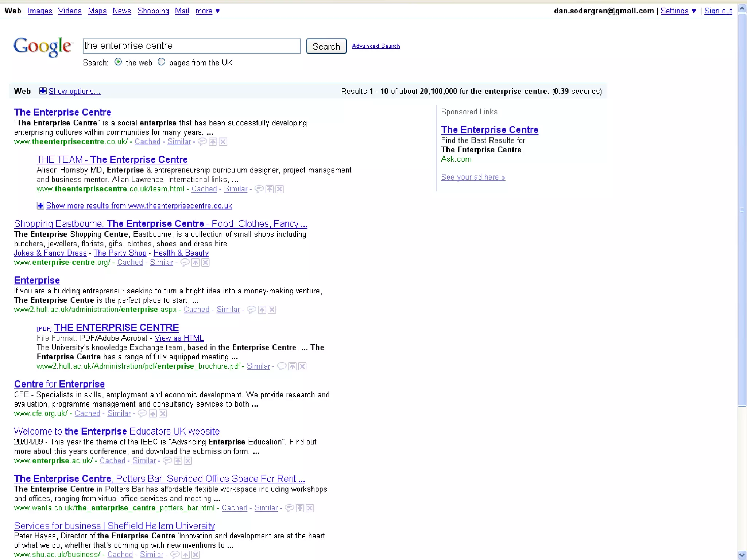Expand more results from theenterprisecentre.co.uk
This screenshot has height=560, width=747.
(40, 206)
